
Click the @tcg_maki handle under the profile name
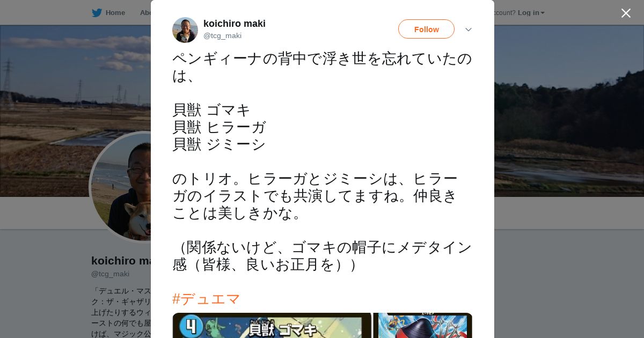tap(110, 274)
